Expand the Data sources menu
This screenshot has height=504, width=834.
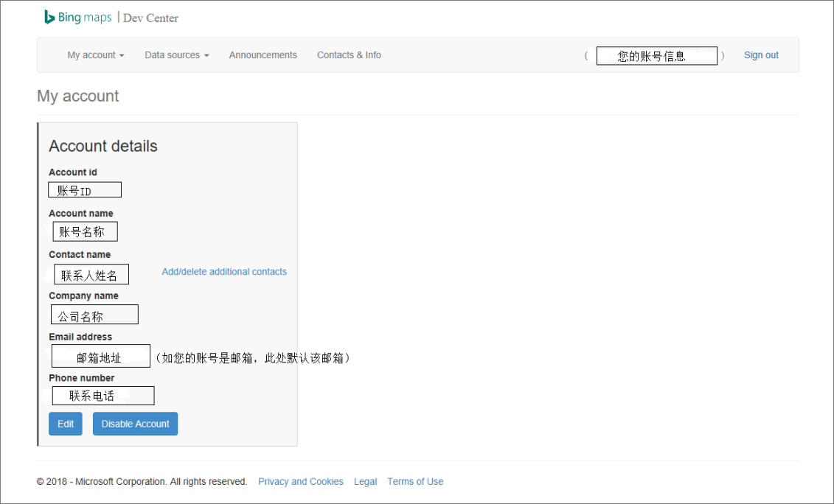(x=173, y=55)
